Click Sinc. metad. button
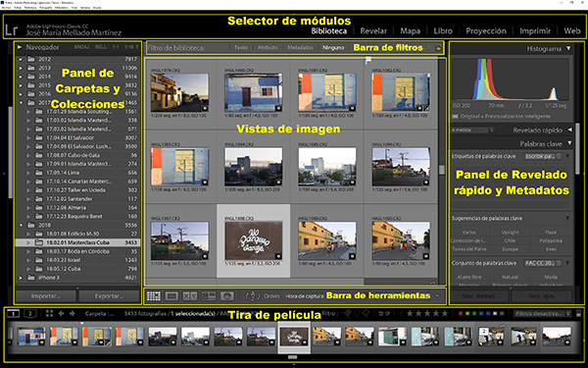This screenshot has width=588, height=368. [x=479, y=296]
